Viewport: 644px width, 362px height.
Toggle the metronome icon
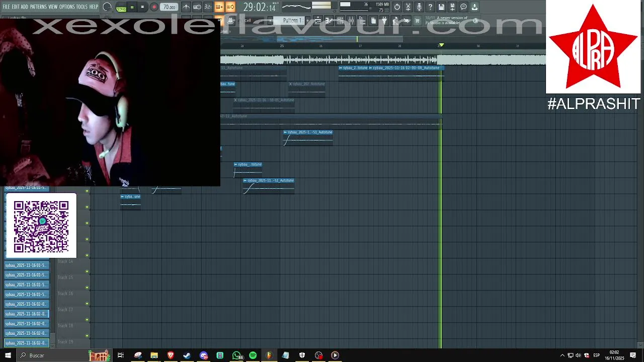pyautogui.click(x=186, y=7)
